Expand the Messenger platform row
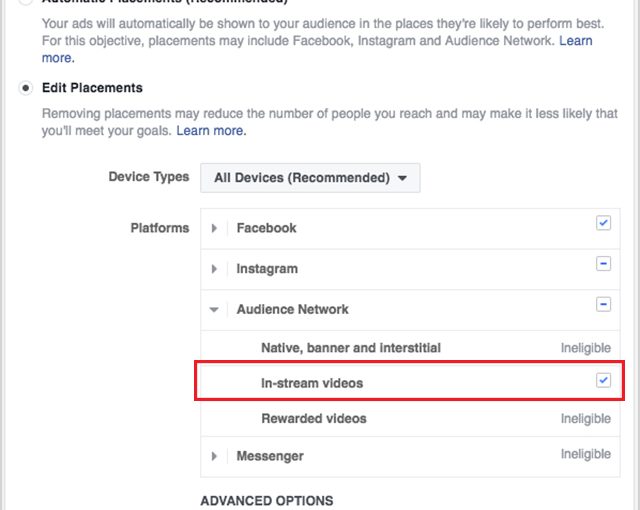640x510 pixels. (214, 456)
